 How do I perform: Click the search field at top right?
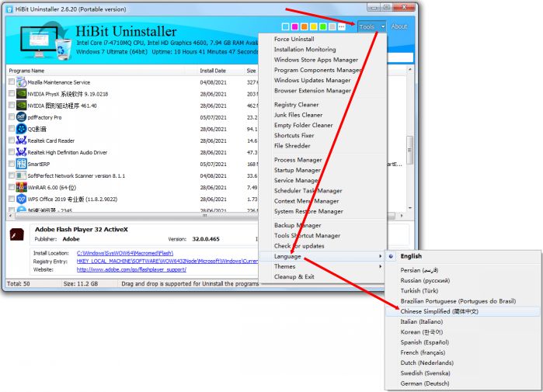pyautogui.click(x=399, y=57)
